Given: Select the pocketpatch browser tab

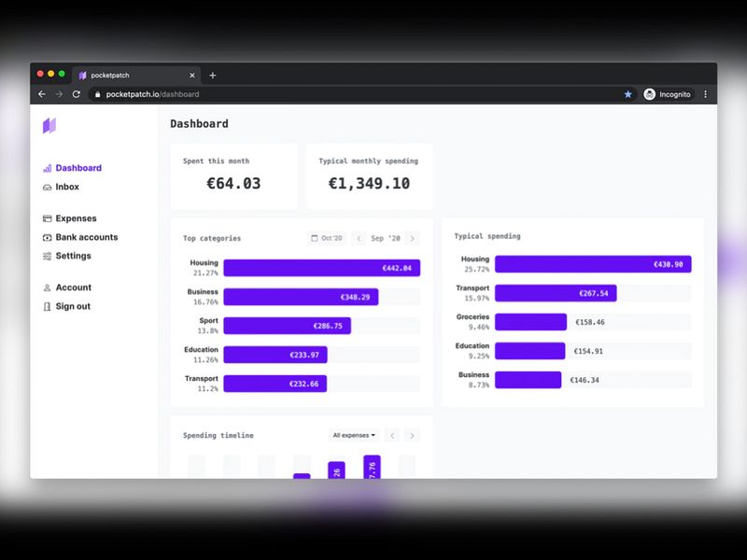Looking at the screenshot, I should point(136,76).
